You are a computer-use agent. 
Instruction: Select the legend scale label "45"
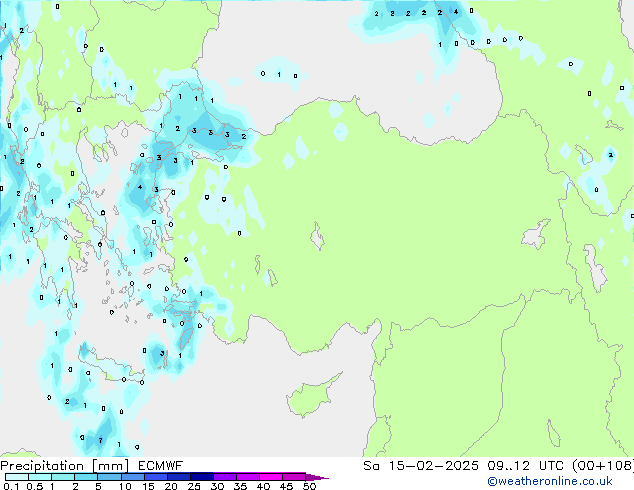click(286, 486)
